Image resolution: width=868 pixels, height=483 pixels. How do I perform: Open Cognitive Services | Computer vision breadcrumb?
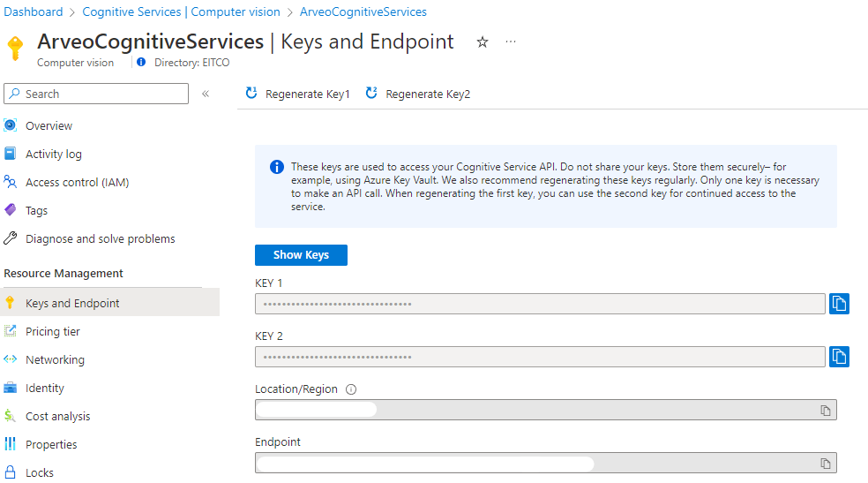click(x=181, y=11)
